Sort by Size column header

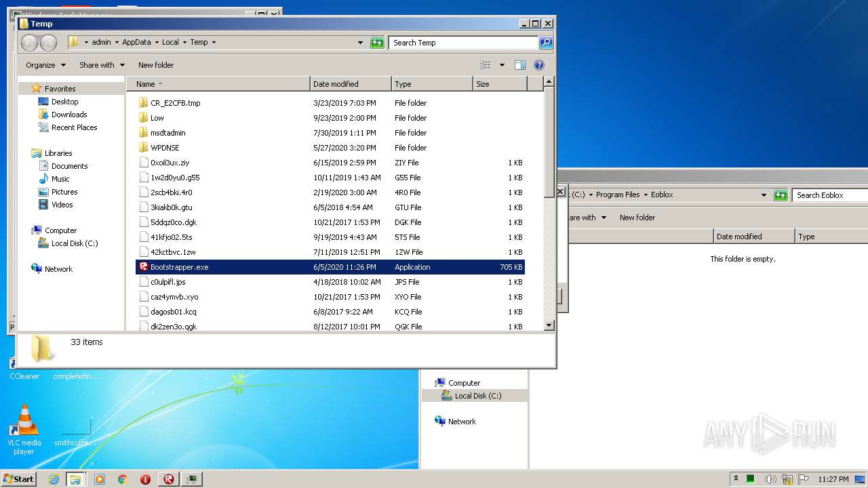click(x=500, y=84)
